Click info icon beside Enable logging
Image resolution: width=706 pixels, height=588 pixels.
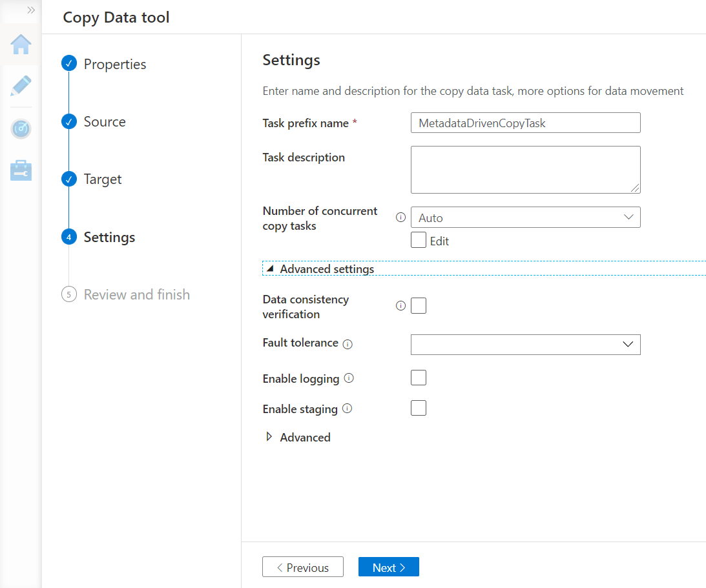(349, 378)
